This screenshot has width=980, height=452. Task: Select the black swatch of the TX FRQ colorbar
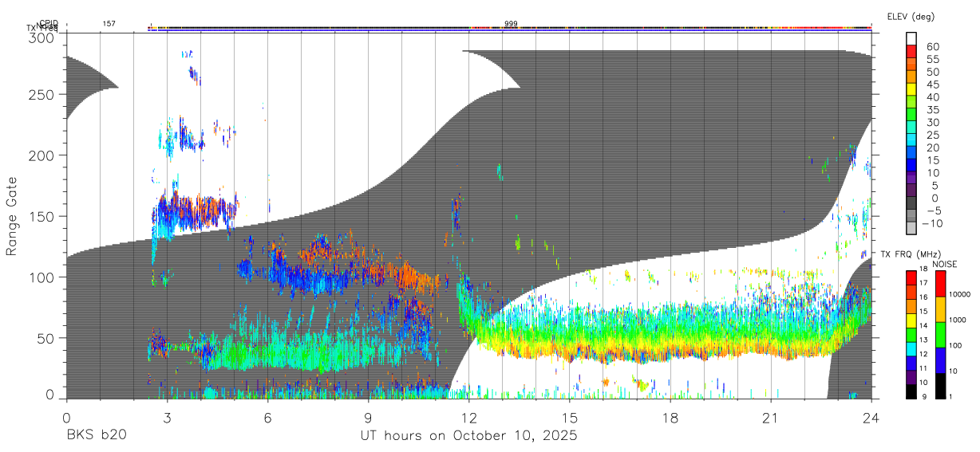click(911, 391)
